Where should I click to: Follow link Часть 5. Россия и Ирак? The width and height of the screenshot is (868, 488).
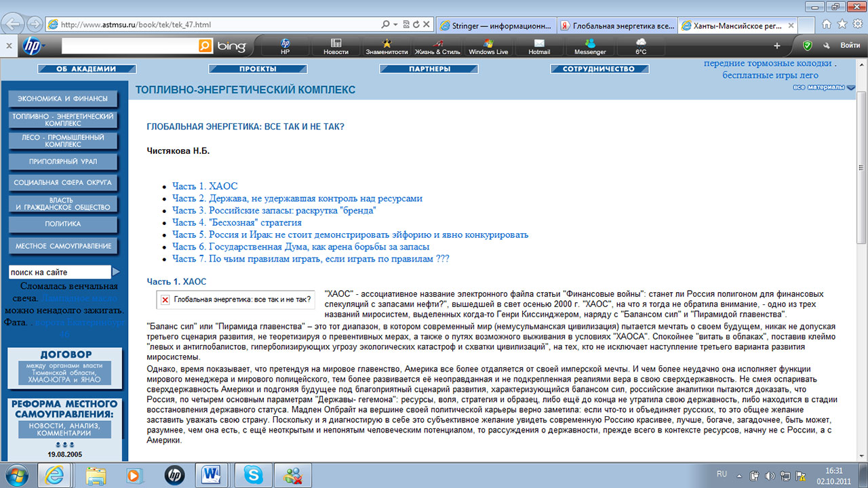pyautogui.click(x=350, y=235)
